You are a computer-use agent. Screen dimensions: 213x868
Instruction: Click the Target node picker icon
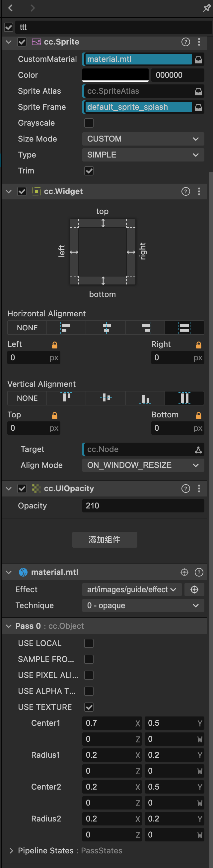tap(198, 450)
